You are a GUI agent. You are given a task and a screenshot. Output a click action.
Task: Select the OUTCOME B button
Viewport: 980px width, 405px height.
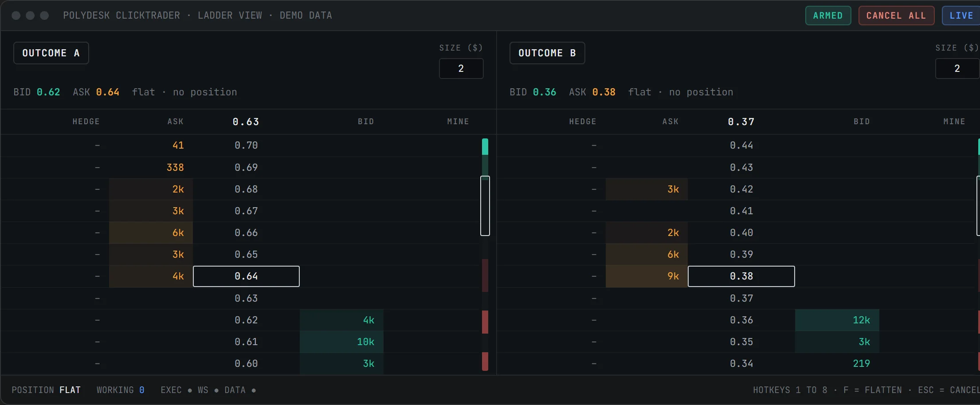(x=547, y=53)
